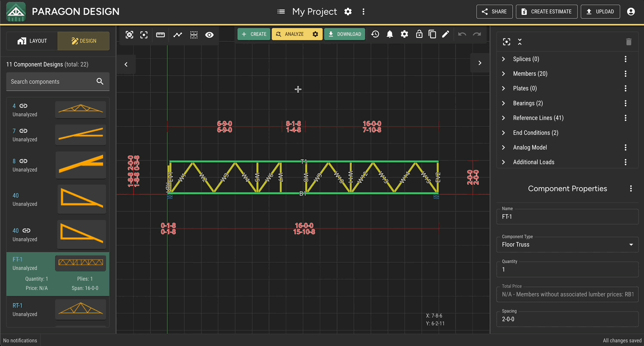Switch to the Design tab
Viewport: 644px width, 346px height.
[x=84, y=41]
